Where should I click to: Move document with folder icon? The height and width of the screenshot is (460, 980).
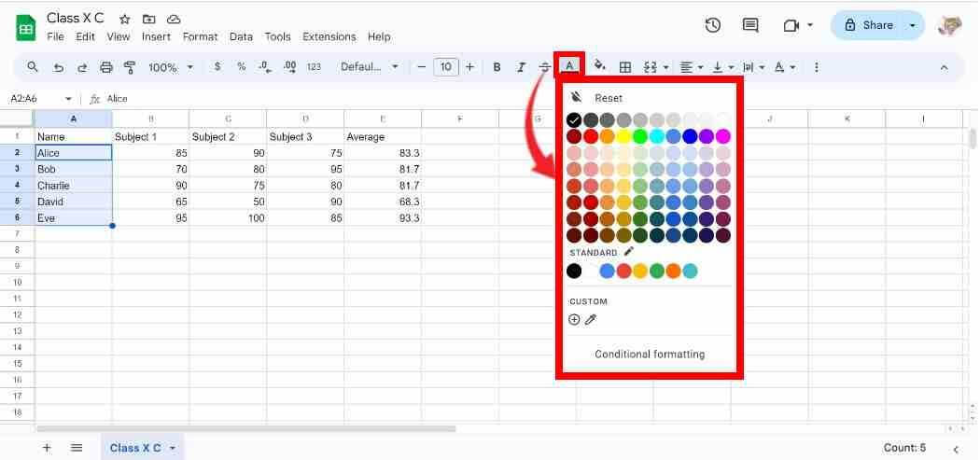coord(148,20)
